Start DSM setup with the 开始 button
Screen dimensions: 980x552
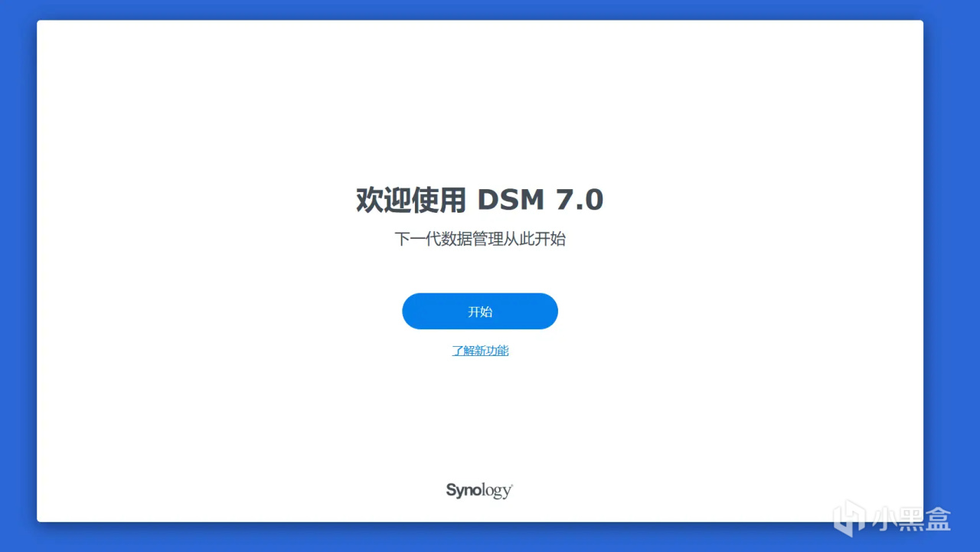click(480, 312)
